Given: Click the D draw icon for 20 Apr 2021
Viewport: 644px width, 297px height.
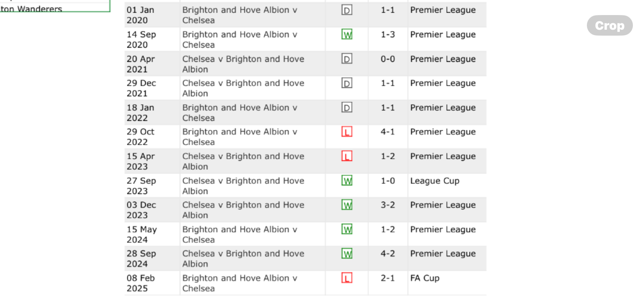Looking at the screenshot, I should [347, 59].
